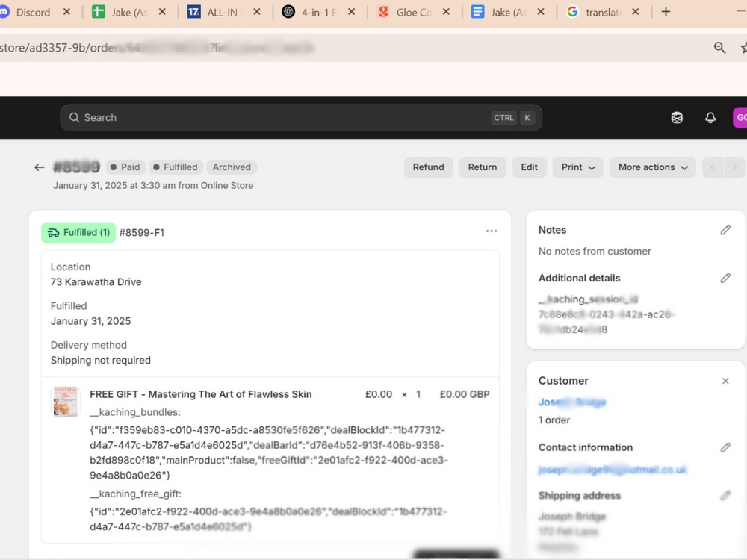Edit Contact information with pencil icon
Viewport: 747px width, 560px height.
click(725, 447)
